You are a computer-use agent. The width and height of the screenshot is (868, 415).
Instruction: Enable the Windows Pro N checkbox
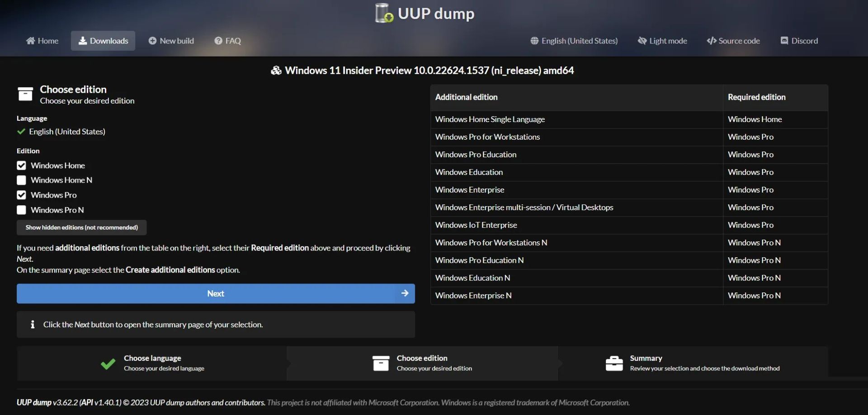coord(21,210)
